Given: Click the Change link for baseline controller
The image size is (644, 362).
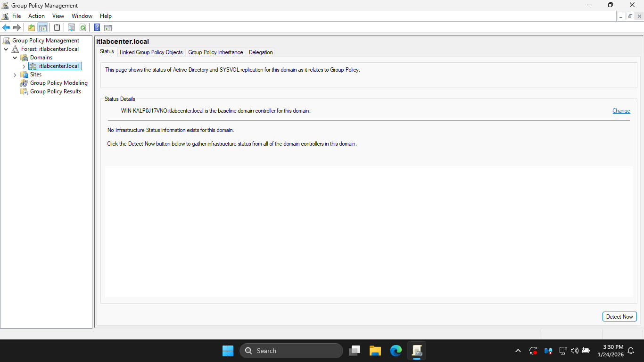Looking at the screenshot, I should 621,111.
